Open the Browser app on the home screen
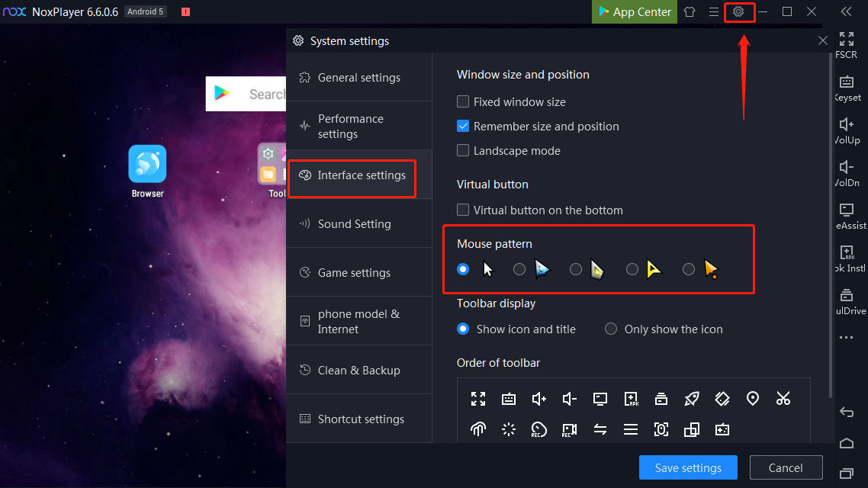Image resolution: width=868 pixels, height=488 pixels. pyautogui.click(x=147, y=164)
